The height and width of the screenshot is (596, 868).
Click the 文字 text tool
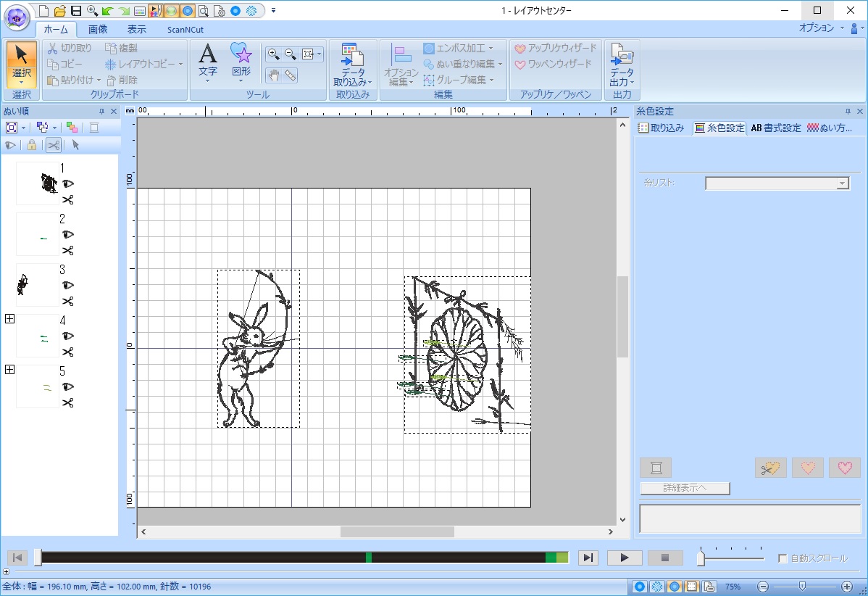[208, 63]
